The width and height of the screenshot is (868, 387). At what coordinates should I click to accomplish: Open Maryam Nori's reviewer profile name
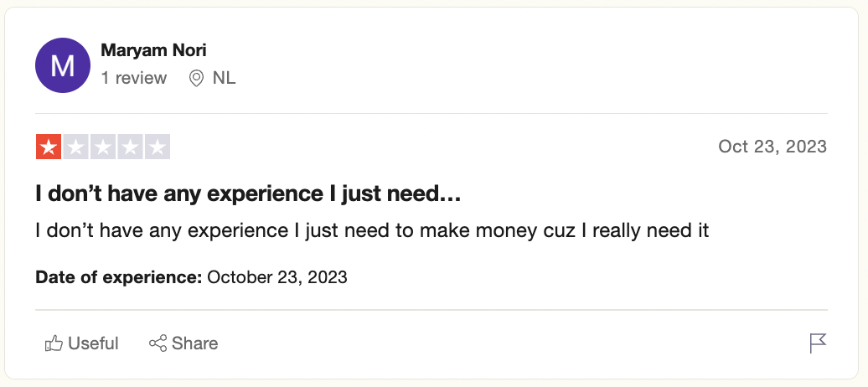(x=153, y=50)
